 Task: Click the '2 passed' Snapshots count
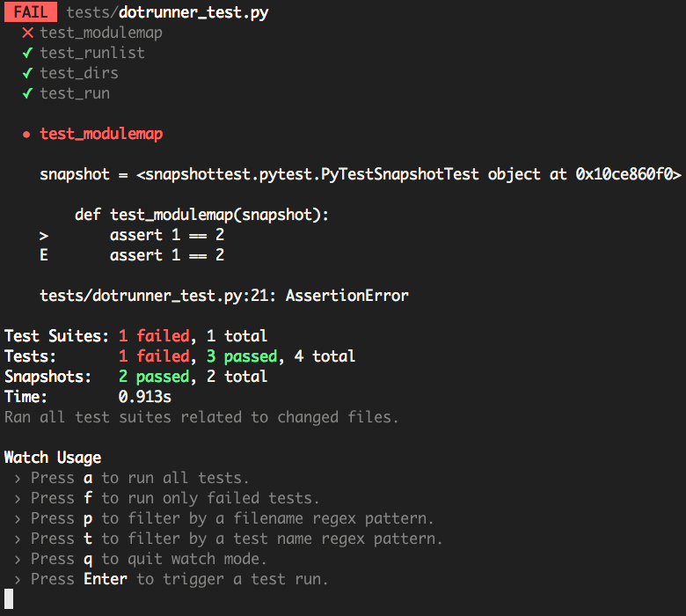point(154,377)
